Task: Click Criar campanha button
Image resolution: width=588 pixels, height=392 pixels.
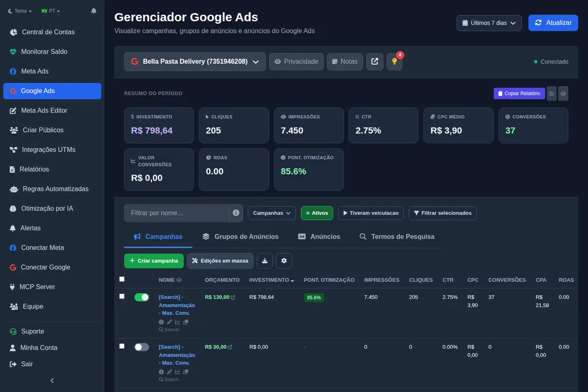Action: click(154, 261)
